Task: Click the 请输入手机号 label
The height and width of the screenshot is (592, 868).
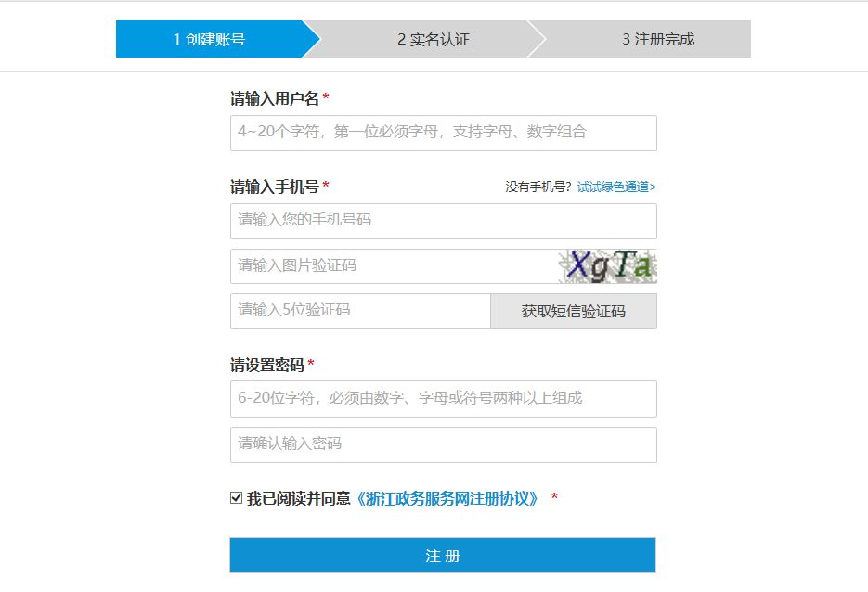Action: pos(275,187)
